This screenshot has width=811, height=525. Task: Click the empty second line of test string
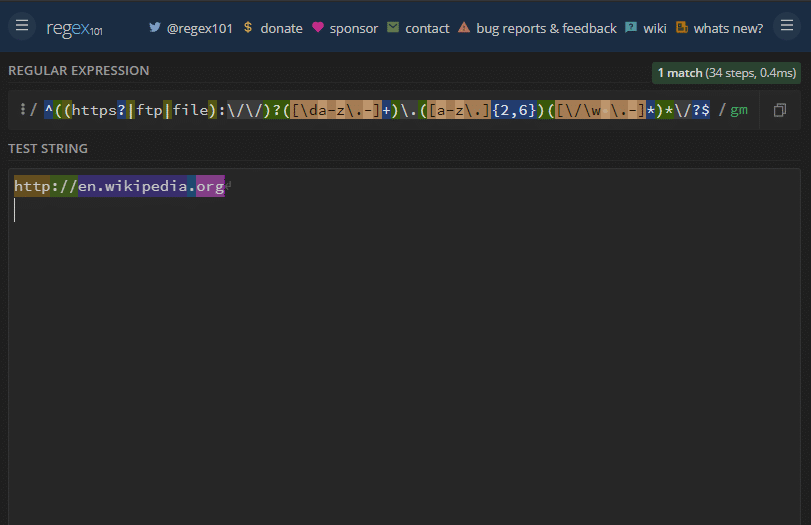(x=403, y=211)
